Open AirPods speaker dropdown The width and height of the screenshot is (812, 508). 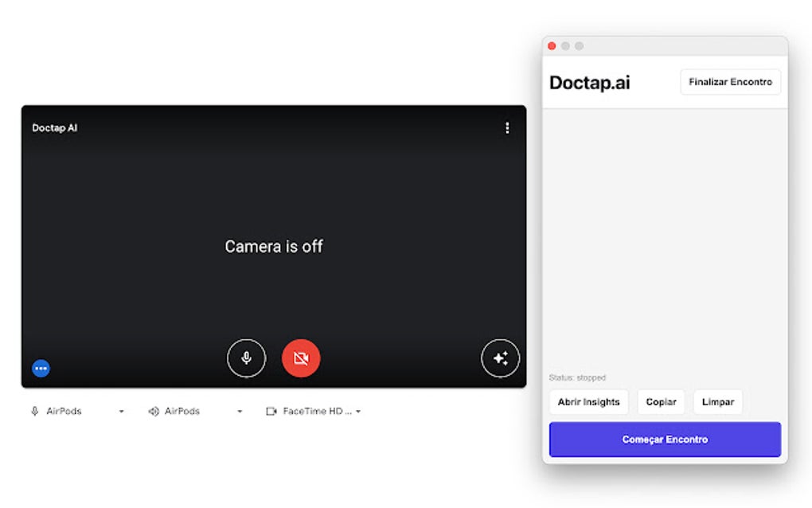pos(196,411)
